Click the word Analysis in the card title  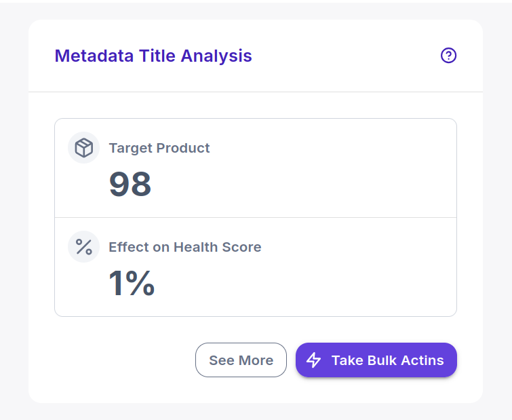tap(216, 56)
